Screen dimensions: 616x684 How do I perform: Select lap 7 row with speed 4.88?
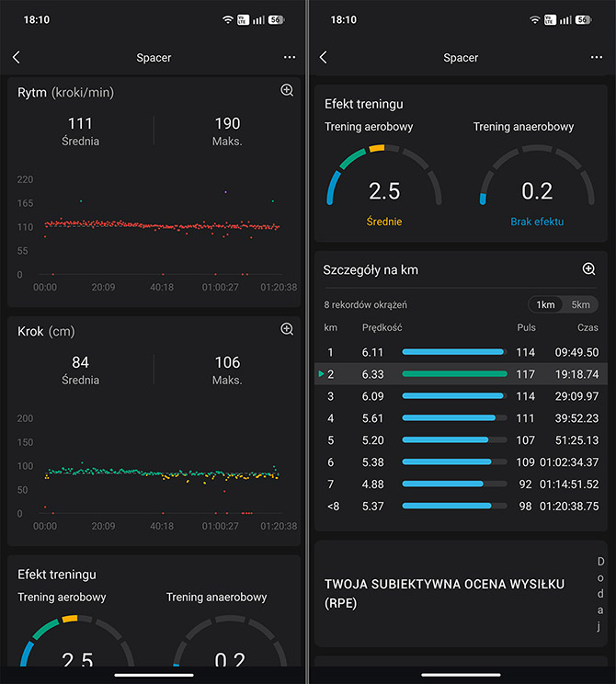[x=461, y=484]
